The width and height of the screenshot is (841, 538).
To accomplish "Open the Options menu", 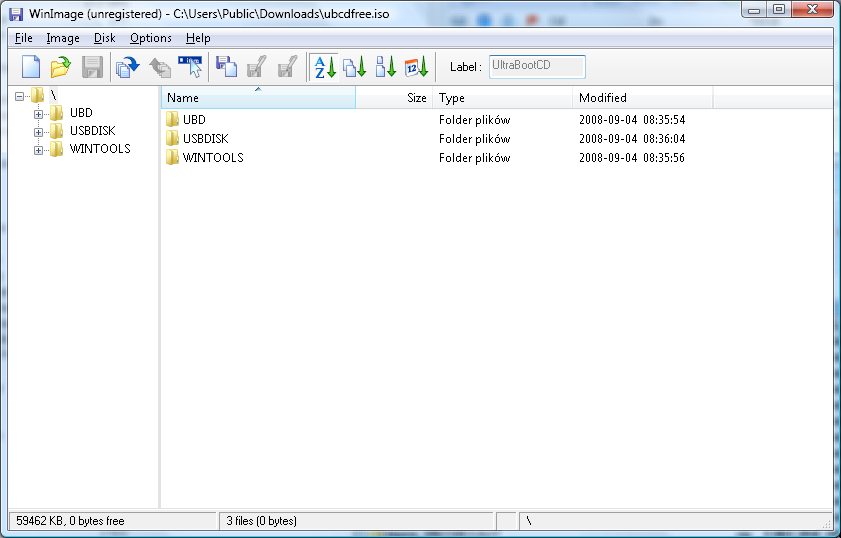I will point(151,38).
